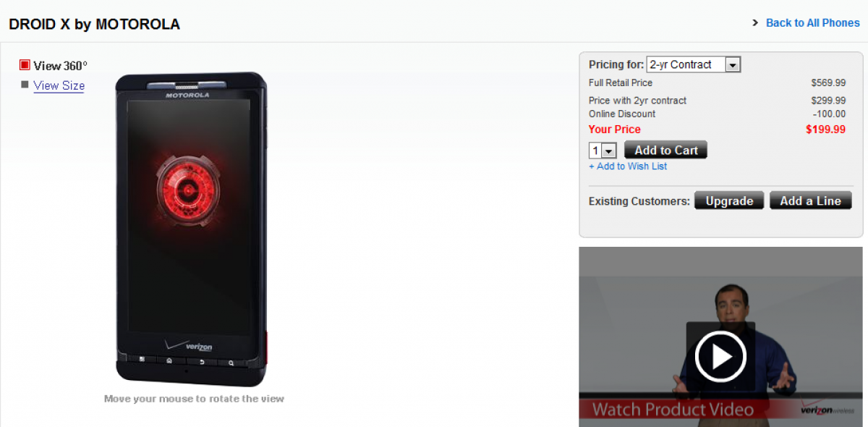The image size is (868, 427).
Task: Click the $199.99 Your Price value
Action: (825, 130)
